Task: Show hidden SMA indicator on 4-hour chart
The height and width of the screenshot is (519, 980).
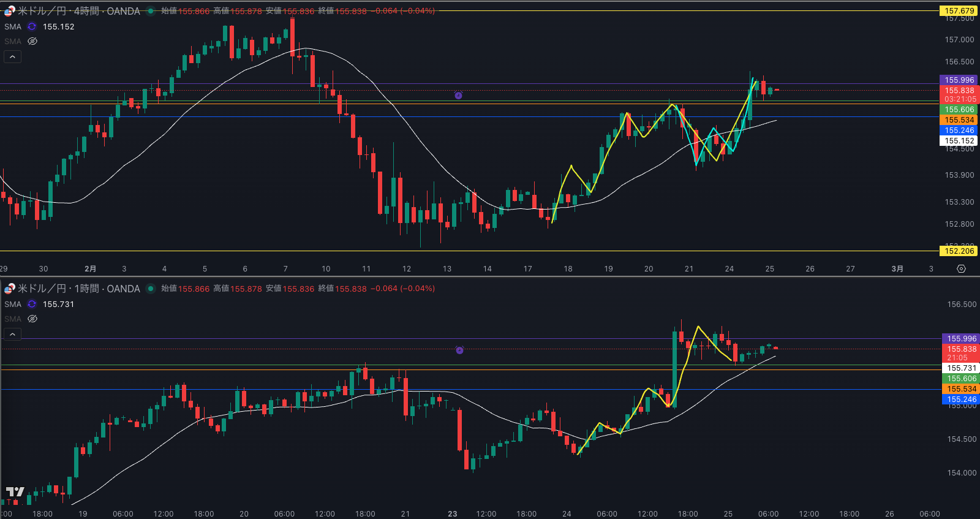Action: (x=32, y=42)
